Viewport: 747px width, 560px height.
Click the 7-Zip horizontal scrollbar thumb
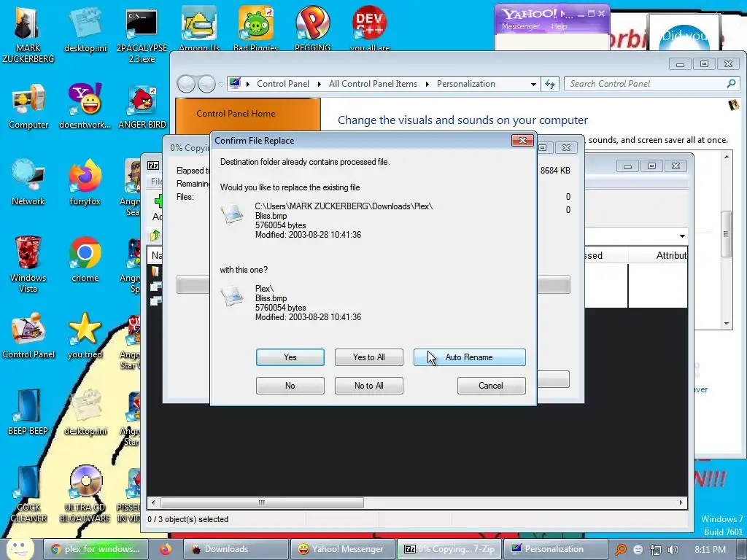tap(262, 502)
